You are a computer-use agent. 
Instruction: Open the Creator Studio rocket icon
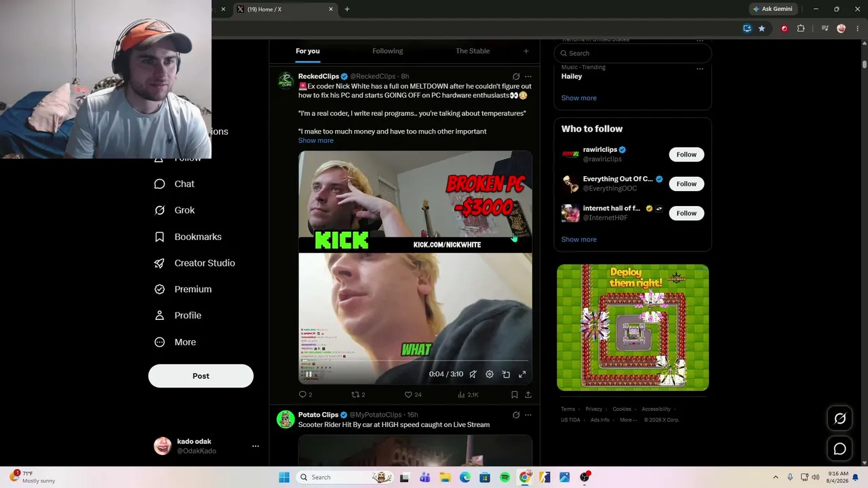(x=159, y=263)
